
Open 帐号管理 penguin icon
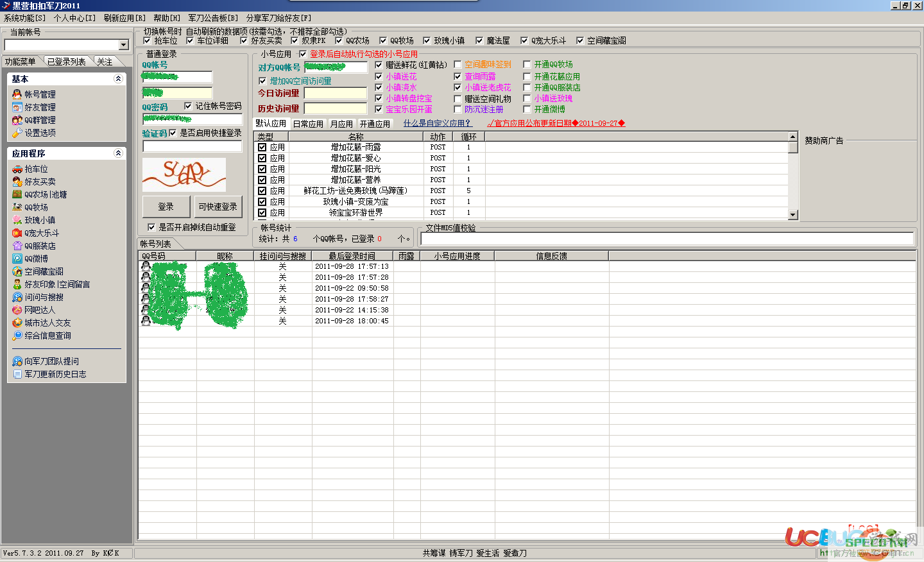click(x=17, y=94)
